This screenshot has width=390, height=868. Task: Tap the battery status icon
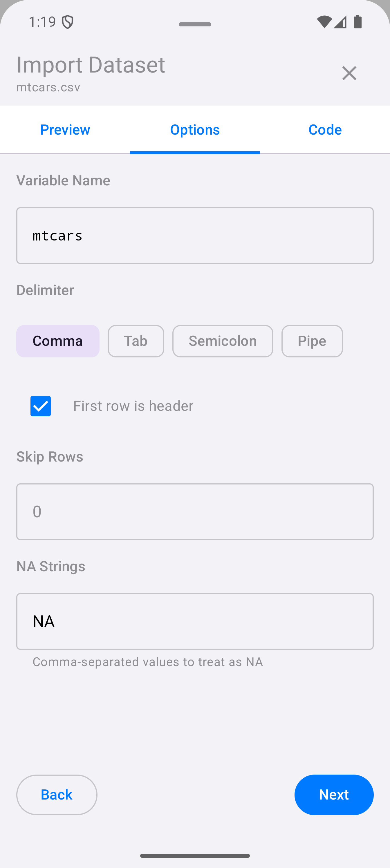(358, 22)
